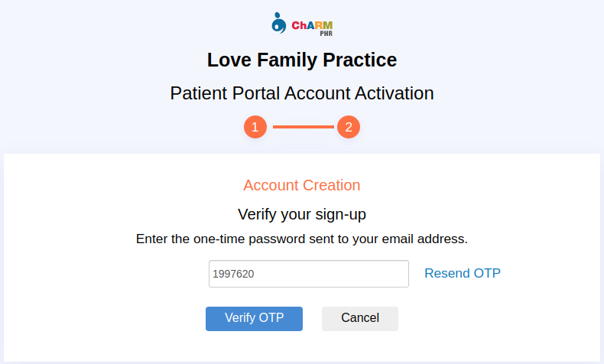Click the PHR label under the logo
This screenshot has width=604, height=364.
(x=326, y=34)
